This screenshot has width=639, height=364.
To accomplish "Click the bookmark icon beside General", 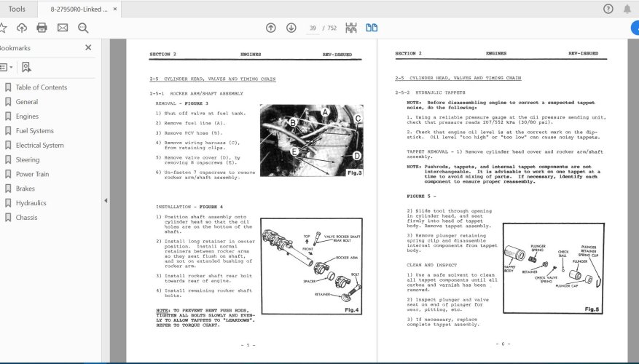I will [8, 102].
